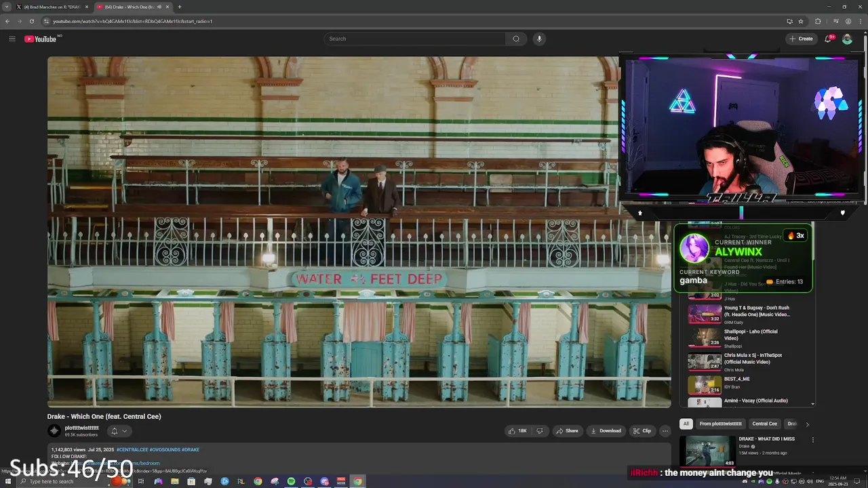Clip the video
Viewport: 868px width, 488px height.
point(642,430)
